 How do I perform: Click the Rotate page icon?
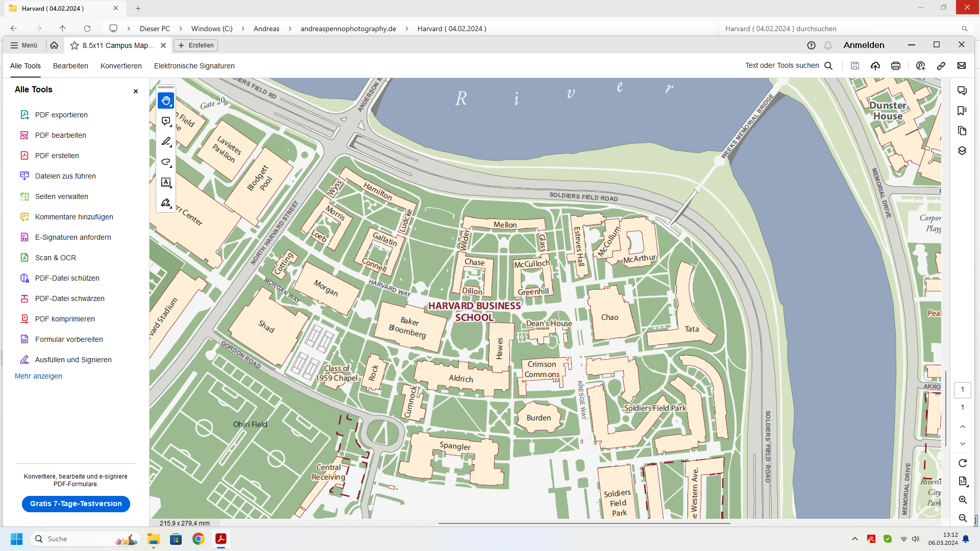tap(963, 463)
